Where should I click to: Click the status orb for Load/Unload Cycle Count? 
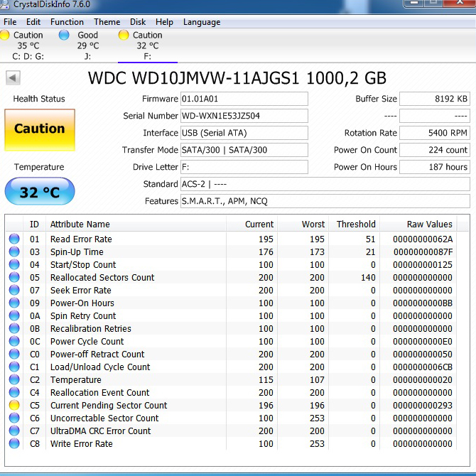pyautogui.click(x=14, y=367)
